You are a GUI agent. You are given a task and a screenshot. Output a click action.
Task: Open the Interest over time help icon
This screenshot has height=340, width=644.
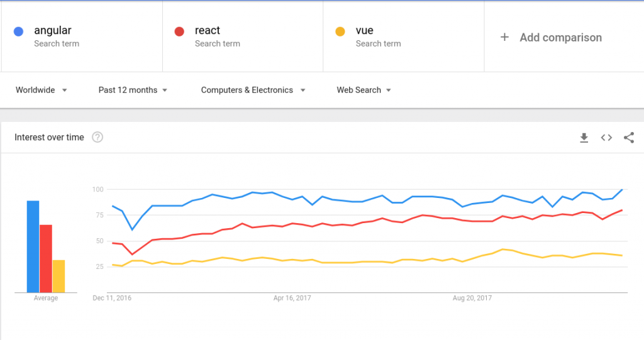[x=97, y=138]
